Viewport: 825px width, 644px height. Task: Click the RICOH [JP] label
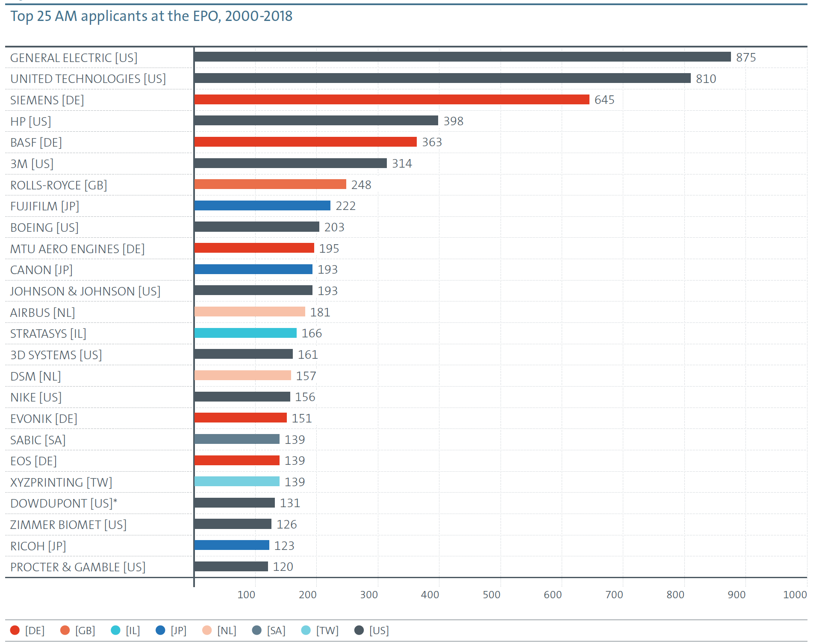[x=38, y=546]
